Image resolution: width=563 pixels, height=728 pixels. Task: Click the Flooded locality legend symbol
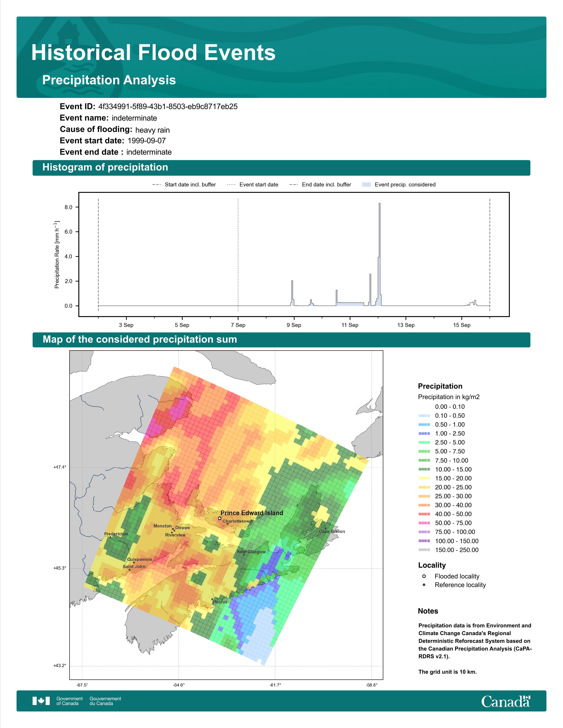[x=424, y=576]
